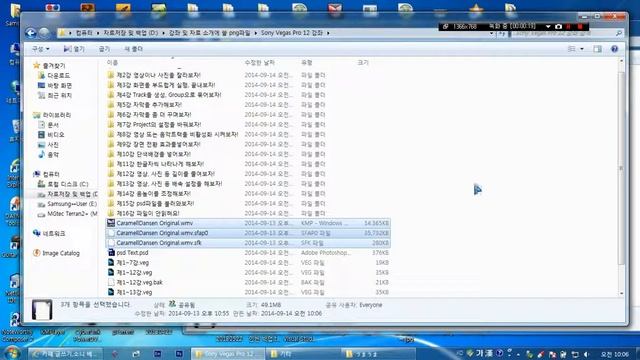Select 네트워크 in the navigation pane
This screenshot has height=360, width=640.
pos(54,233)
